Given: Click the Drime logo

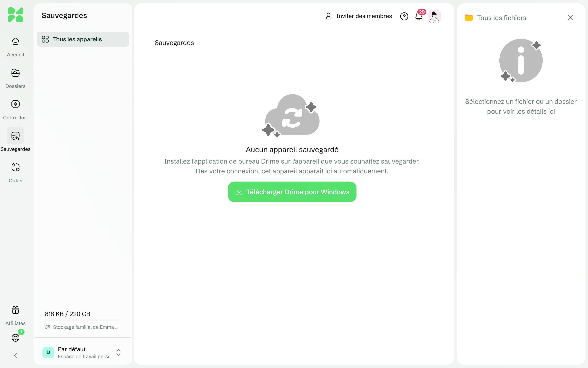Looking at the screenshot, I should coord(15,15).
